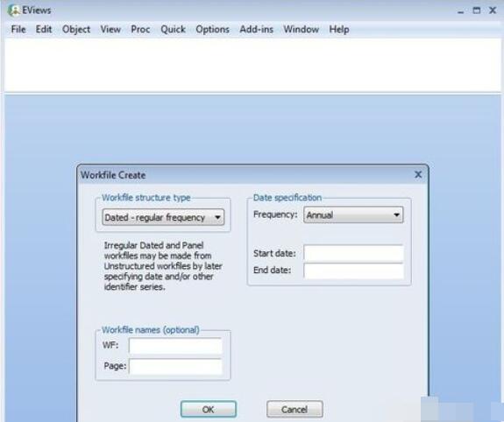This screenshot has height=422, width=504.
Task: Open the View menu
Action: [110, 29]
